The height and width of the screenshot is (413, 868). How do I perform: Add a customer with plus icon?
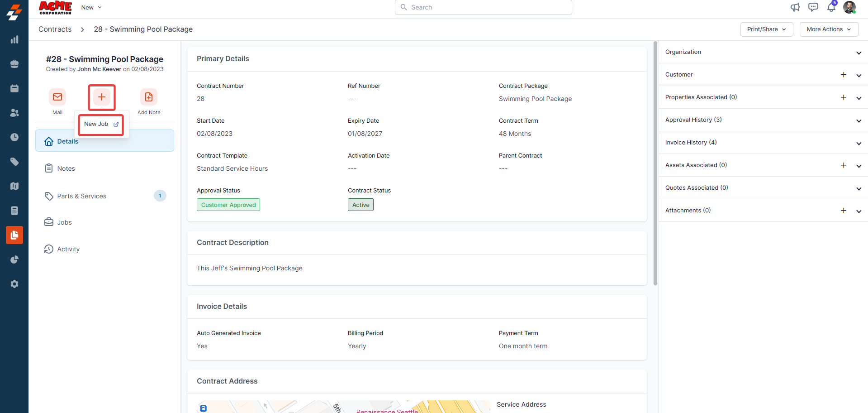coord(843,75)
